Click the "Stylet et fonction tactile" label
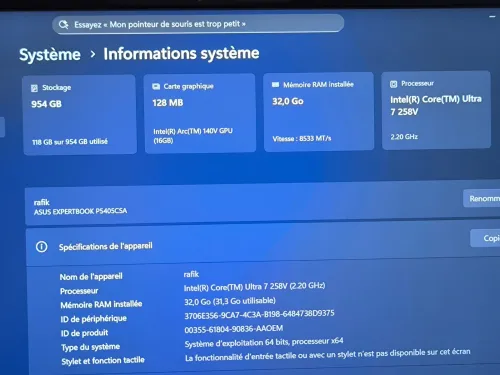 pyautogui.click(x=103, y=361)
